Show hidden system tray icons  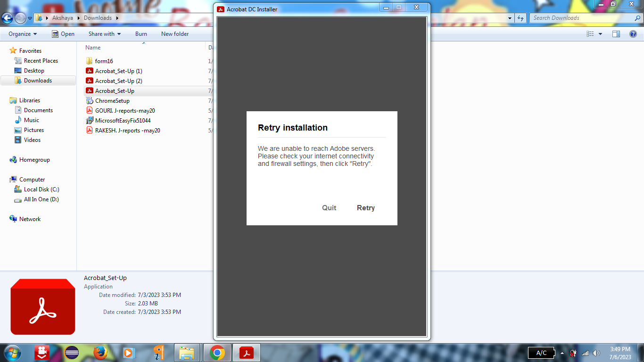(x=562, y=353)
